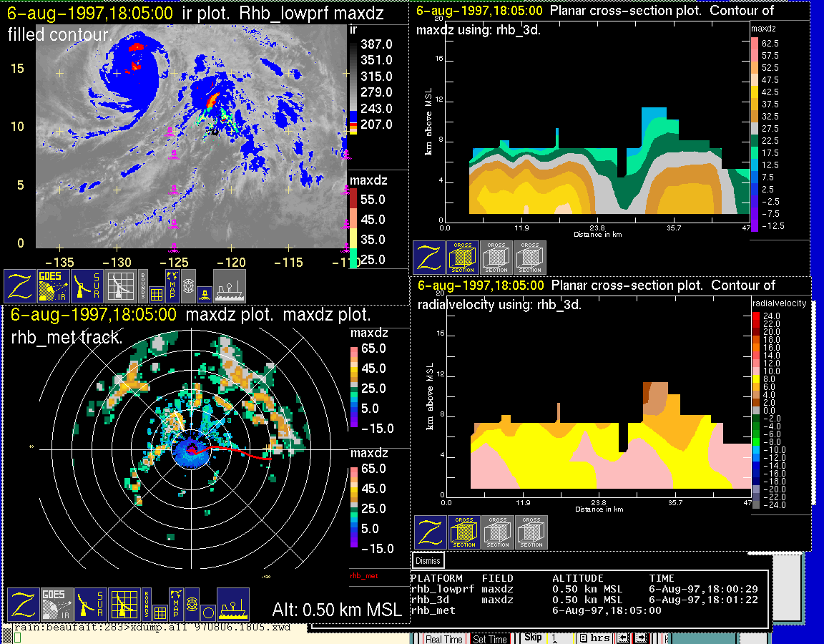Select the radar grid icon in the bottom-left toolbar
Screen dimensions: 824x644
pos(123,605)
